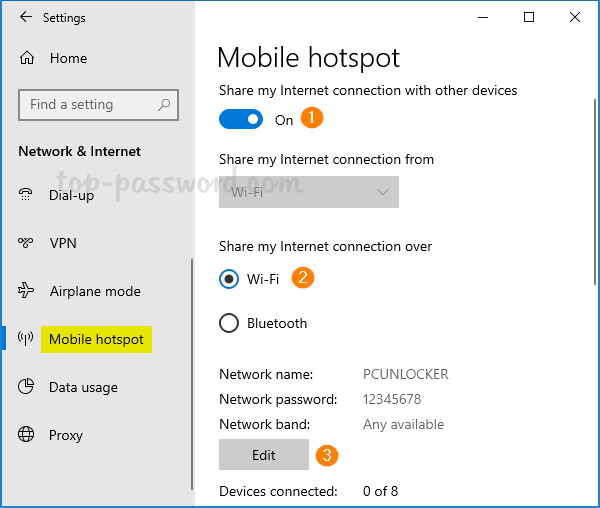This screenshot has width=600, height=508.
Task: Click the sidebar vertical scrollbar
Action: 191,374
